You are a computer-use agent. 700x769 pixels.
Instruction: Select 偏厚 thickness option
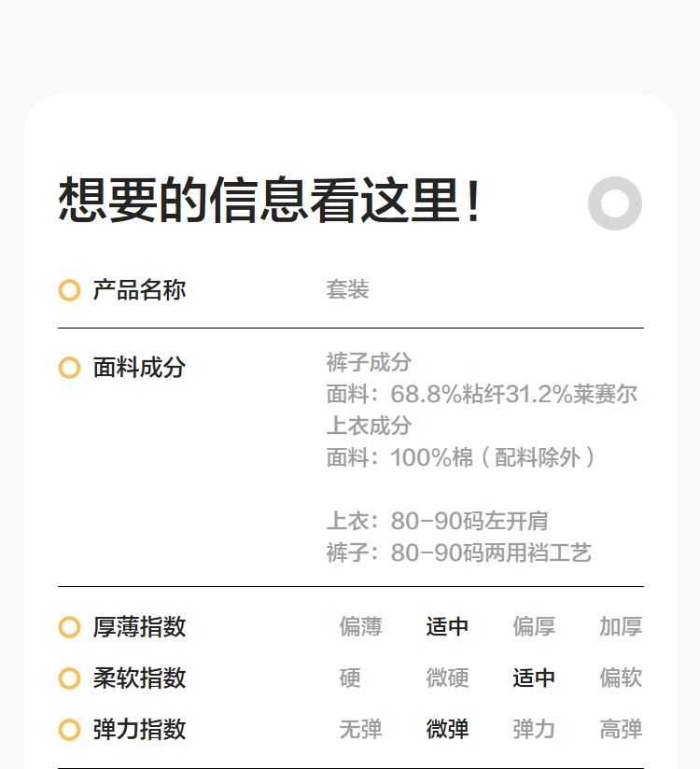tap(534, 627)
